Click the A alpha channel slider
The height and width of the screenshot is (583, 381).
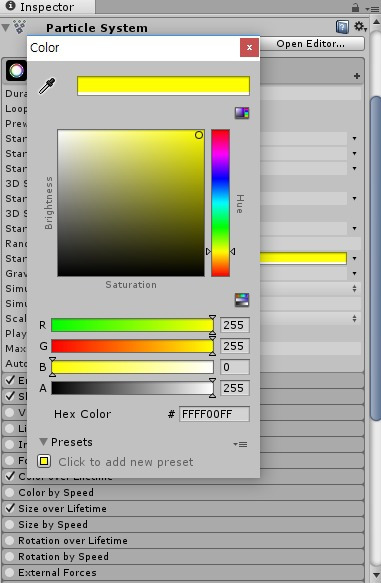tap(132, 388)
